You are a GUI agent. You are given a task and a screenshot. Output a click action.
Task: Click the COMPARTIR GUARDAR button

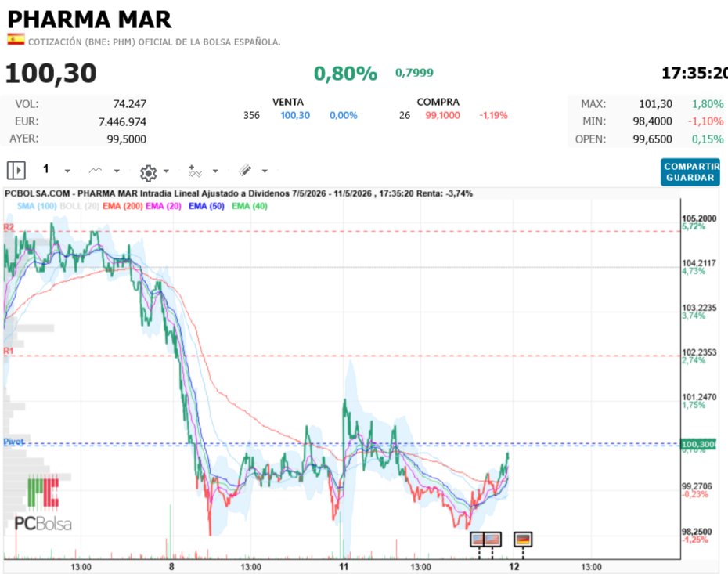click(x=690, y=171)
